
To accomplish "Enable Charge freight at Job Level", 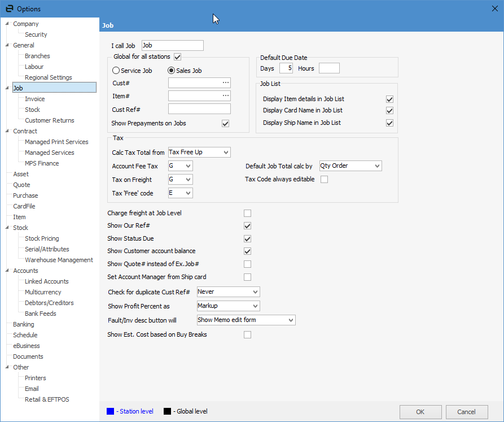I will [x=247, y=213].
